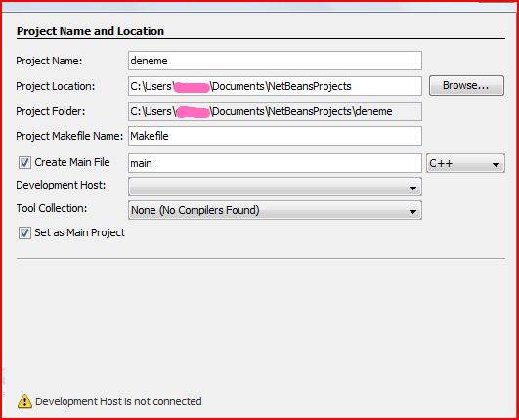Click the Project Location path field

pyautogui.click(x=275, y=86)
